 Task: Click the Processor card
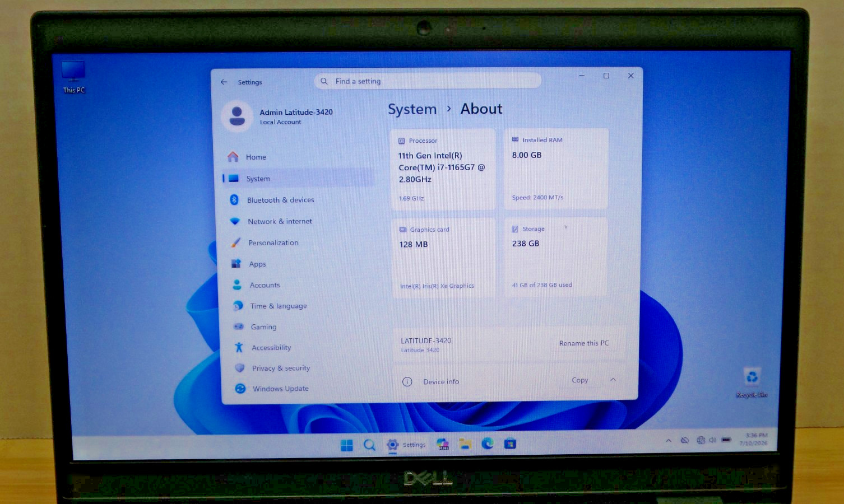pyautogui.click(x=443, y=170)
